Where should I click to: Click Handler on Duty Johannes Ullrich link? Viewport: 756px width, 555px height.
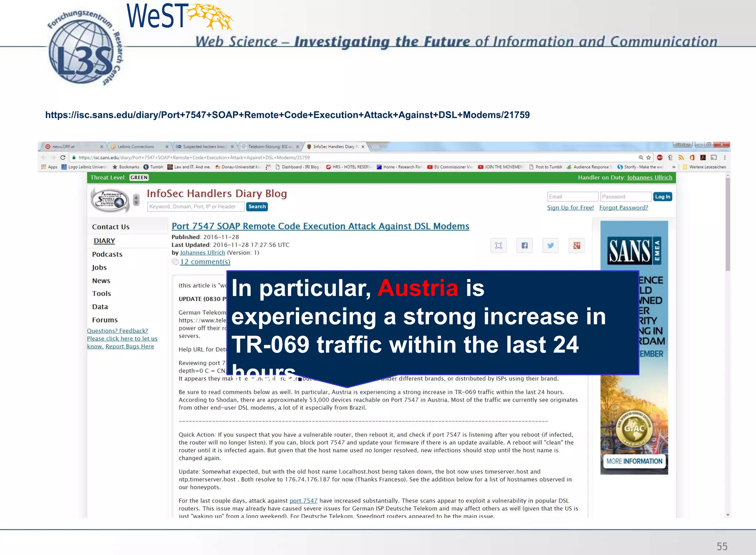click(x=649, y=177)
